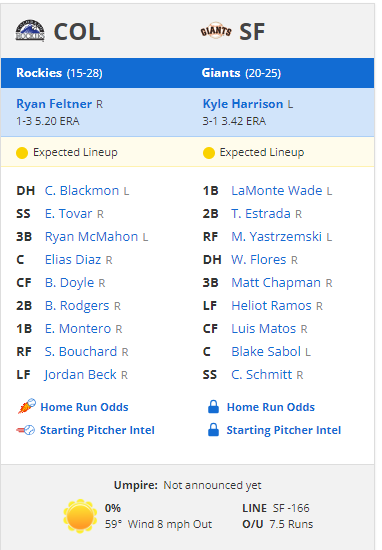Screen dimensions: 382x550
Task: Click the lock icon beside Giants Starting Pitcher Intel
Action: coord(213,430)
